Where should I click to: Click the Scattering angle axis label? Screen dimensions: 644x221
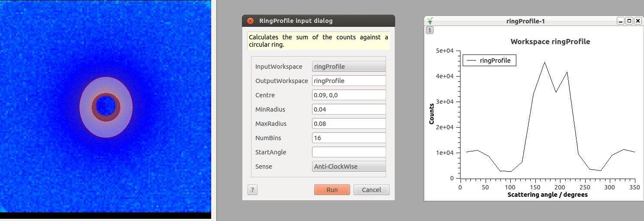tap(547, 195)
